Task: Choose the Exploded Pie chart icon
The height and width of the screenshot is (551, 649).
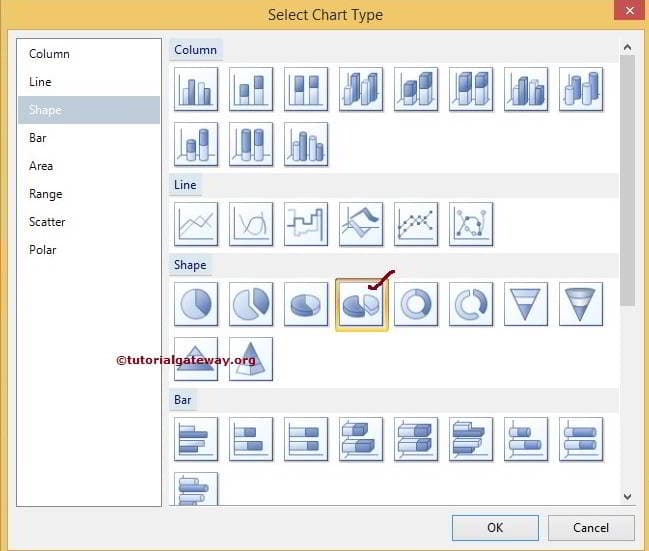Action: [251, 304]
